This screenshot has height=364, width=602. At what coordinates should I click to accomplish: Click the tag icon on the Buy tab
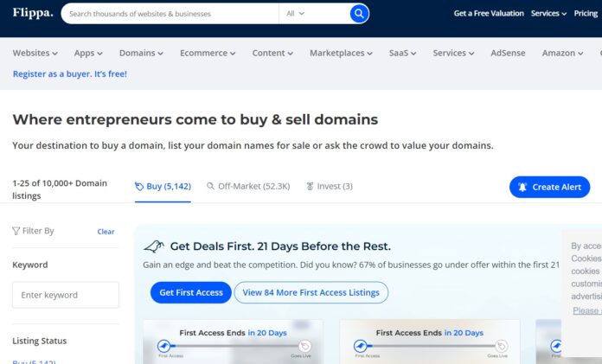tap(139, 186)
